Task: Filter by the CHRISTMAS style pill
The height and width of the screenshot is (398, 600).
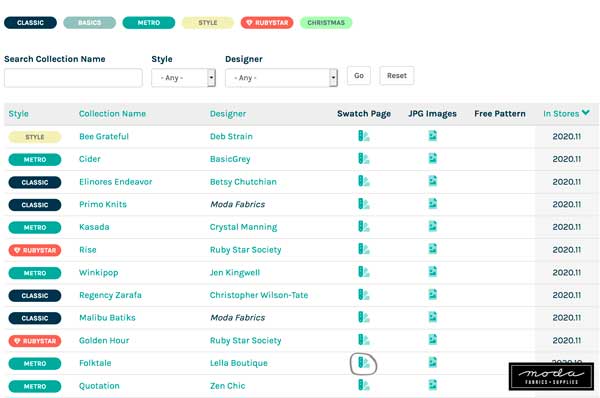Action: tap(326, 23)
